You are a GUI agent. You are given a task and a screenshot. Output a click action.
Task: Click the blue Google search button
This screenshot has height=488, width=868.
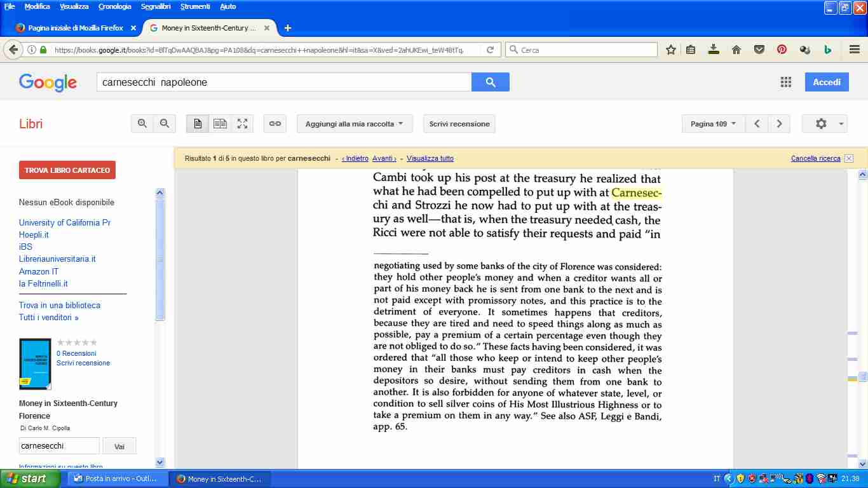(490, 82)
